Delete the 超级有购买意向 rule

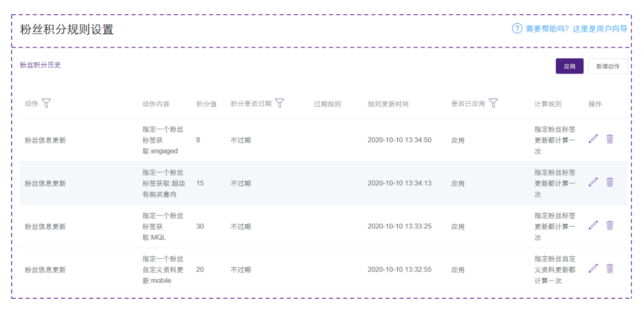tap(610, 181)
